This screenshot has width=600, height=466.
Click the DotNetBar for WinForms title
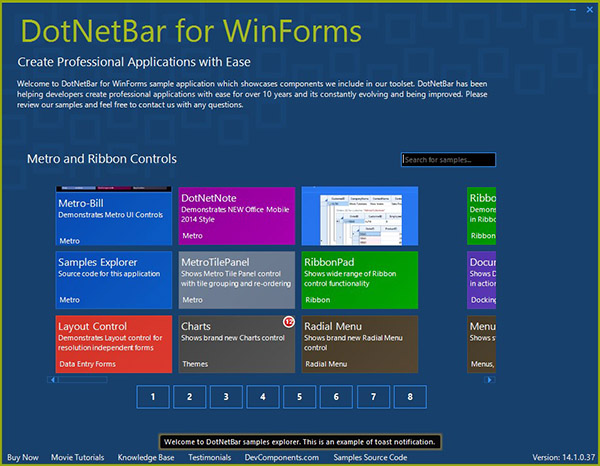tap(191, 31)
